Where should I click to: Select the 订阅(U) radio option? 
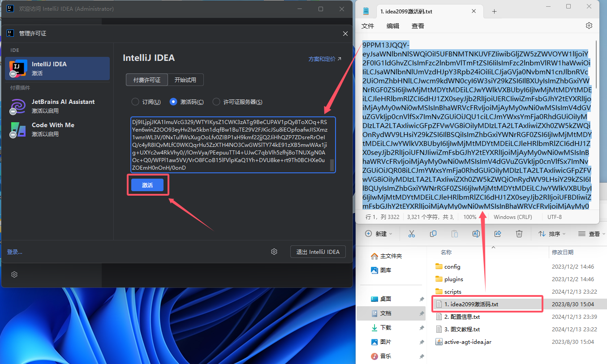(146, 102)
